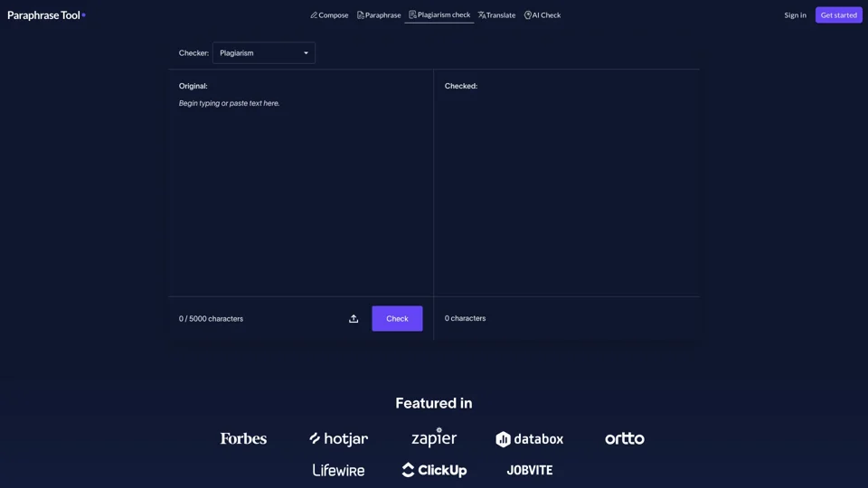868x488 pixels.
Task: Click the Lifewire logo
Action: [338, 470]
